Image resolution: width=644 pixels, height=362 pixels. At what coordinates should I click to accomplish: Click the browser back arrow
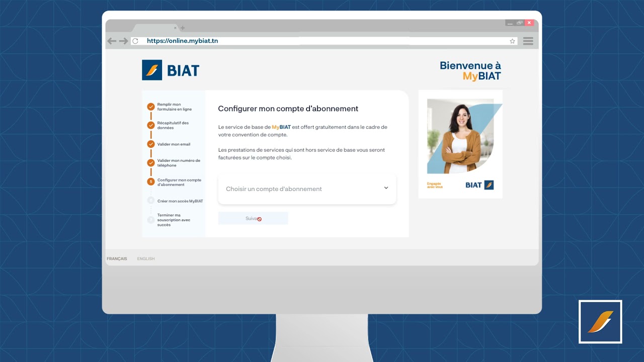click(x=112, y=41)
